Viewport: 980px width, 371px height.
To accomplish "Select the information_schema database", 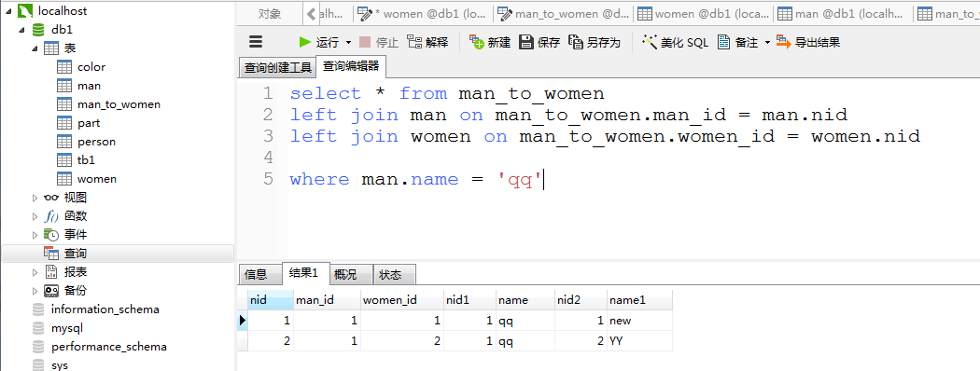I will pyautogui.click(x=105, y=309).
